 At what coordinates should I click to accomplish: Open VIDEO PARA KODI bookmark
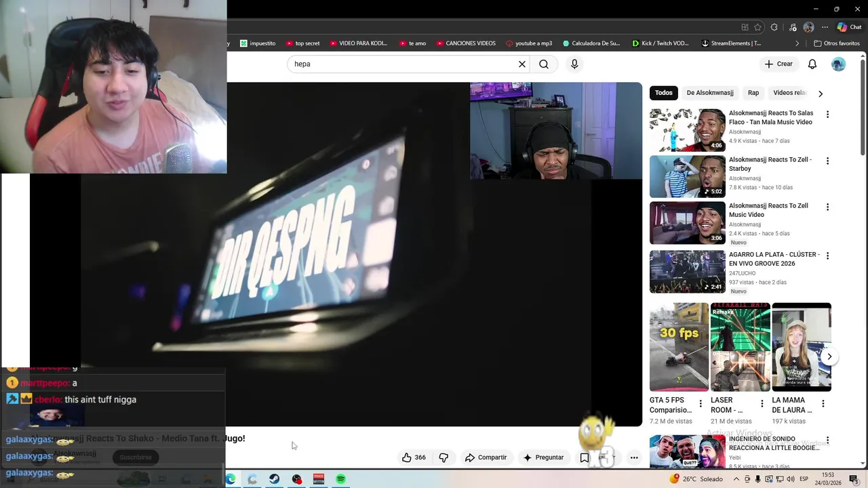click(x=358, y=43)
